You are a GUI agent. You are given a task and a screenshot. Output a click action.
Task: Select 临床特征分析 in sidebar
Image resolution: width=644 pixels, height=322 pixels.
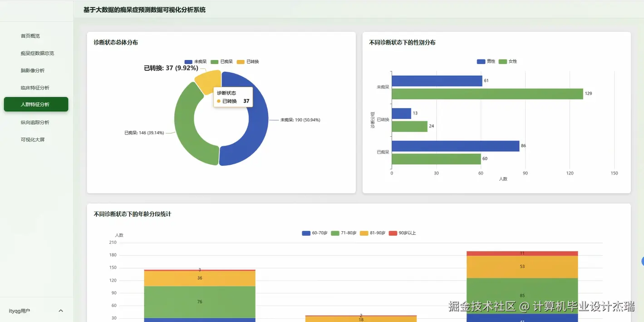coord(35,88)
